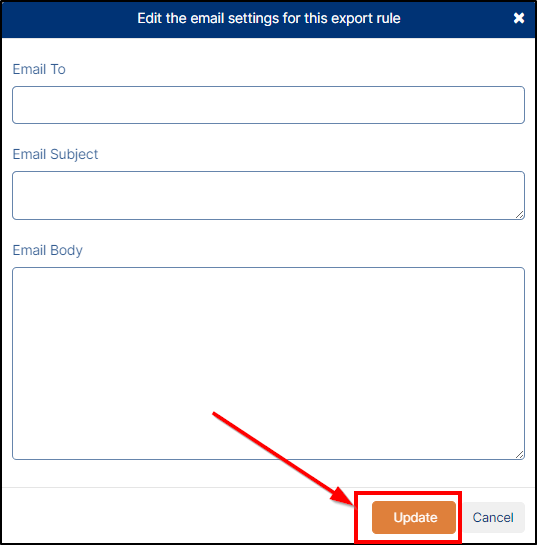The height and width of the screenshot is (545, 537).
Task: Select the recipient address input box
Action: [x=268, y=105]
